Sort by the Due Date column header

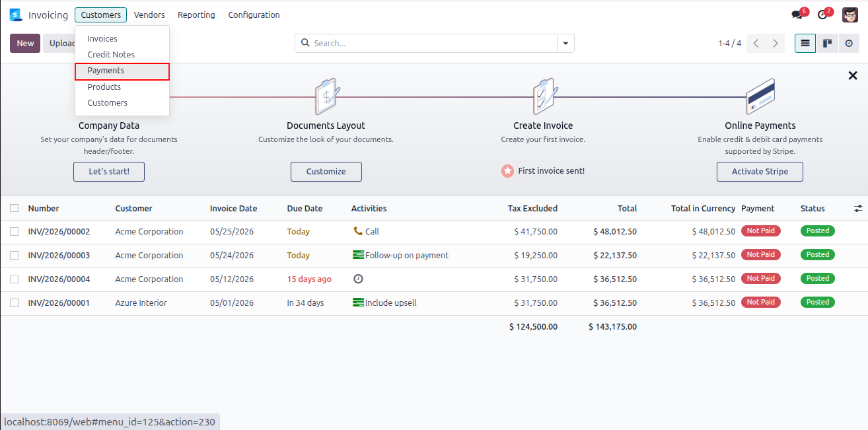tap(305, 208)
